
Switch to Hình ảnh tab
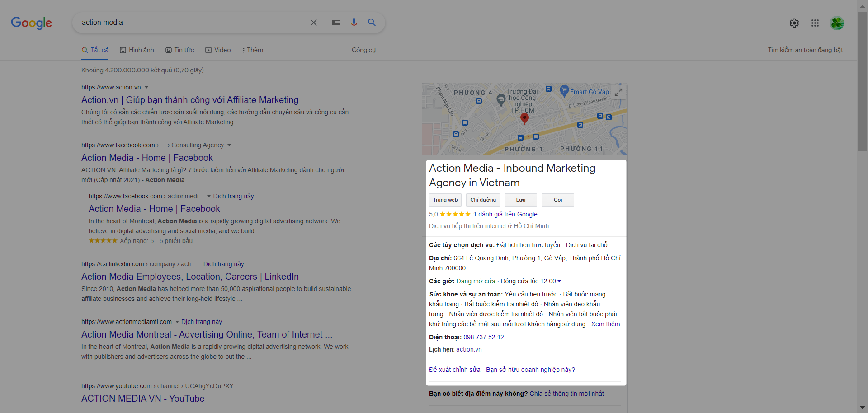click(137, 50)
